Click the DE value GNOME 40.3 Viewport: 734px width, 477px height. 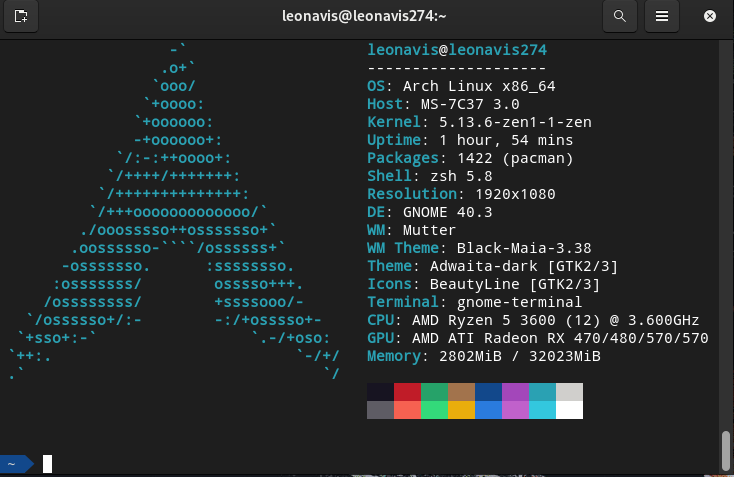coord(448,212)
